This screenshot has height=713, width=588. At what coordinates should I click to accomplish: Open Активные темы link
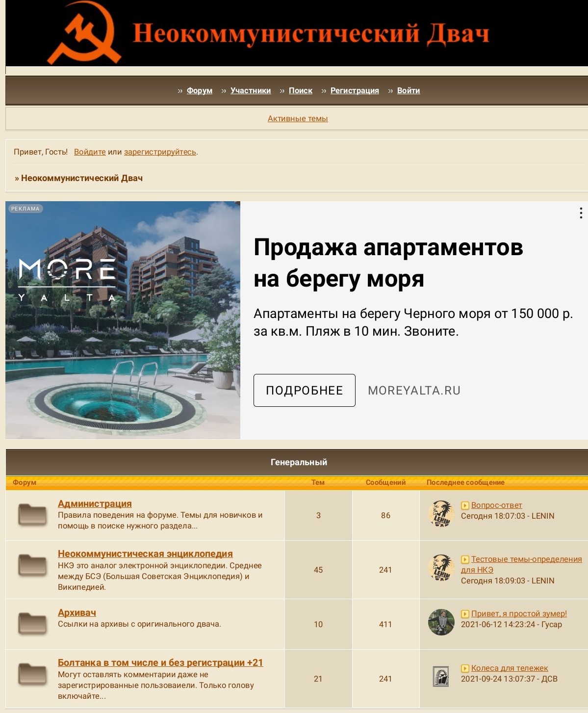(x=298, y=119)
